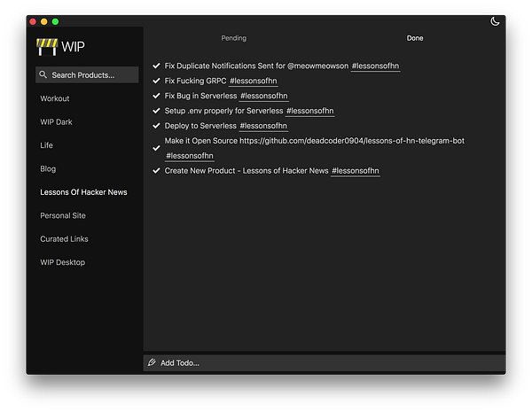Open the #lessonsofhn tag on Setup .env todo
The width and height of the screenshot is (532, 412).
pyautogui.click(x=310, y=111)
